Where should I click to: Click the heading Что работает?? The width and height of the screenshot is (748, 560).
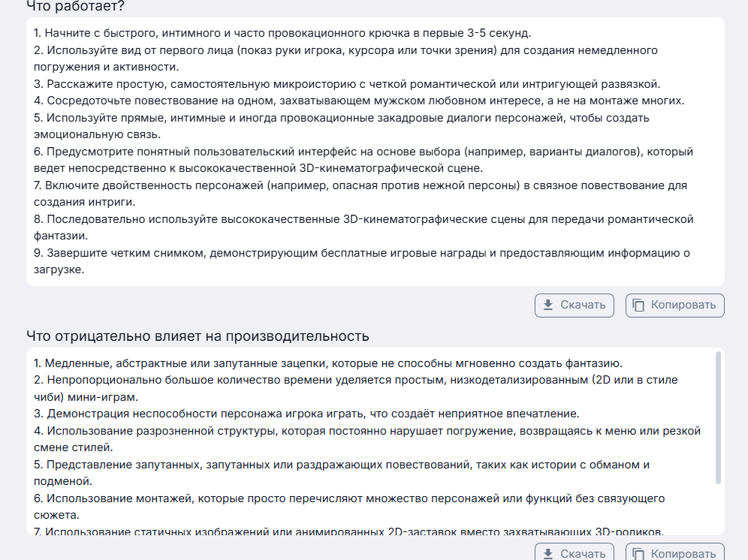[75, 6]
